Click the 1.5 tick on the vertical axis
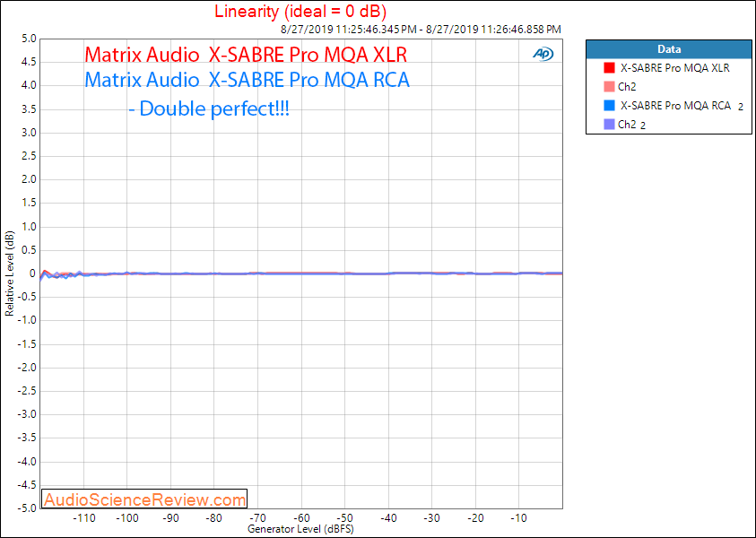This screenshot has height=538, width=756. coord(29,203)
